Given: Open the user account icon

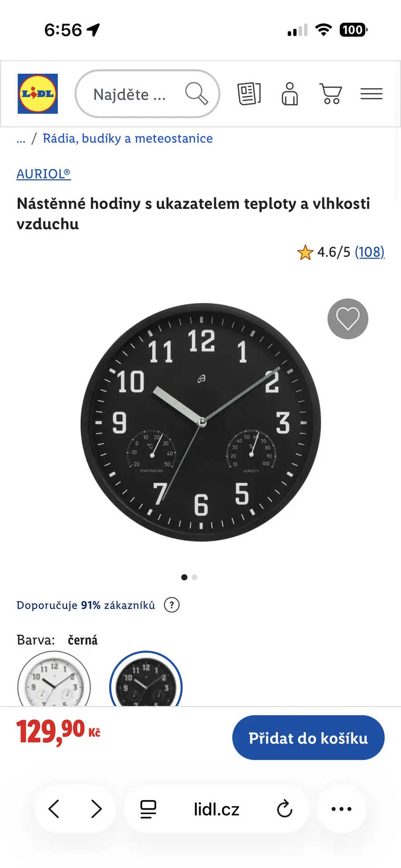Looking at the screenshot, I should pyautogui.click(x=290, y=94).
